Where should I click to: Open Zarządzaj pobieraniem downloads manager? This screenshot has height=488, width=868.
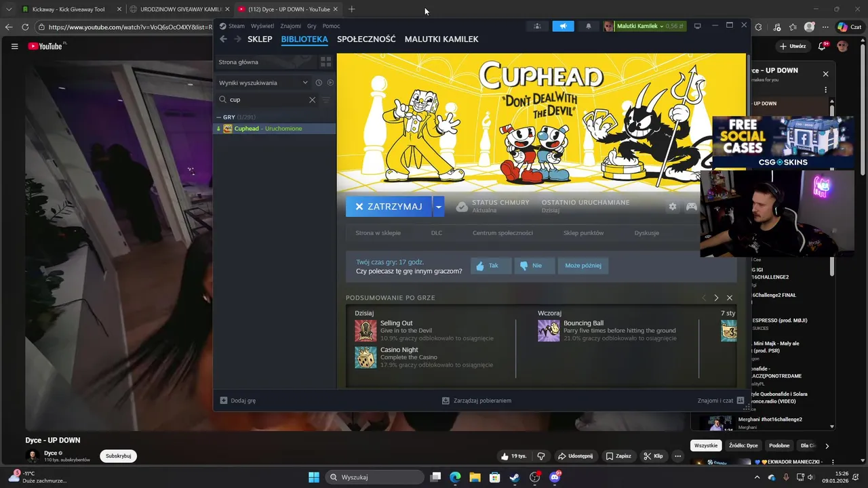click(x=476, y=401)
